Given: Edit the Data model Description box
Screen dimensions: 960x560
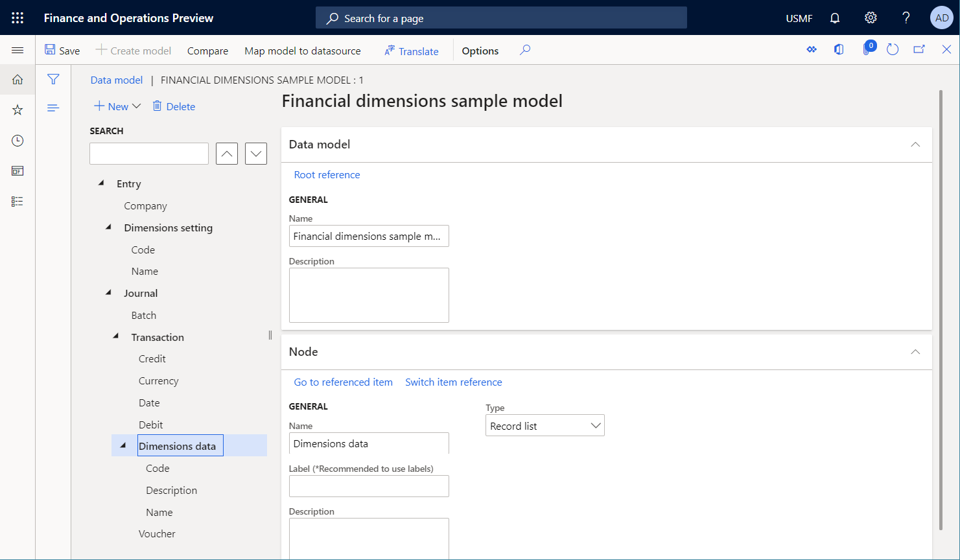Looking at the screenshot, I should (x=369, y=295).
